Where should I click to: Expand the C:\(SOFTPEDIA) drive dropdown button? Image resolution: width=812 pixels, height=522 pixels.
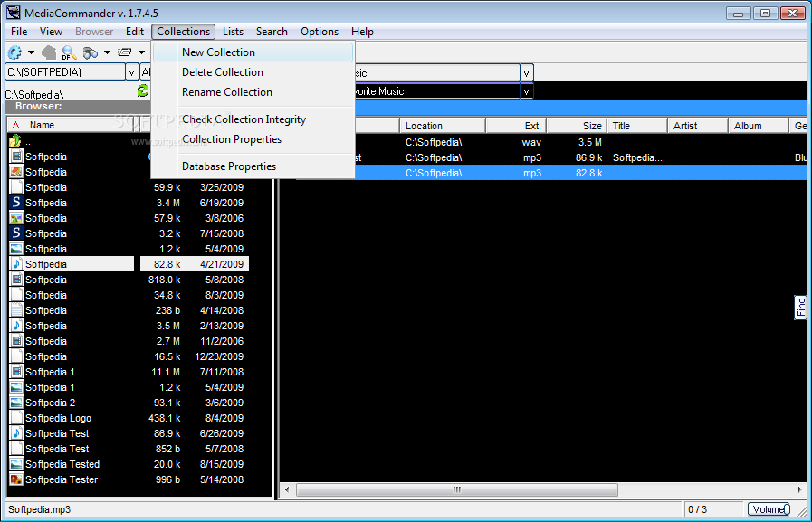[x=132, y=71]
